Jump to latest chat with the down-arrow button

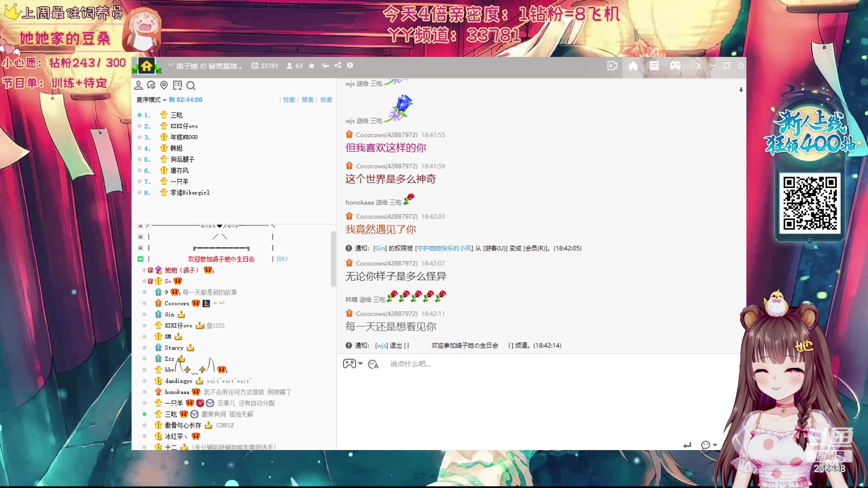(741, 90)
